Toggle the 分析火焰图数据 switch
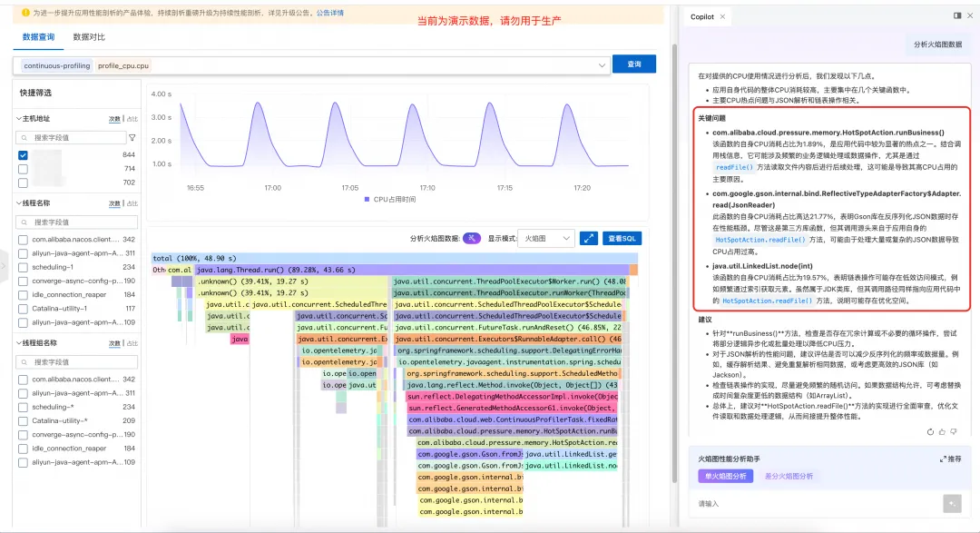 (472, 238)
